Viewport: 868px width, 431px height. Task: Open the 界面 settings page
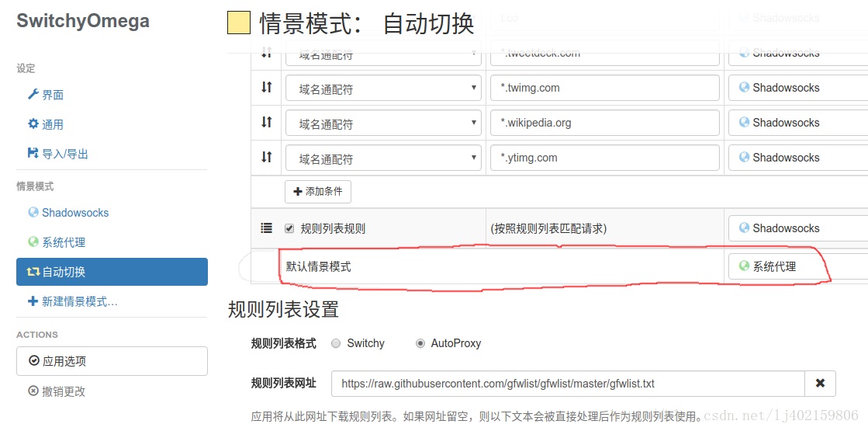(x=46, y=95)
